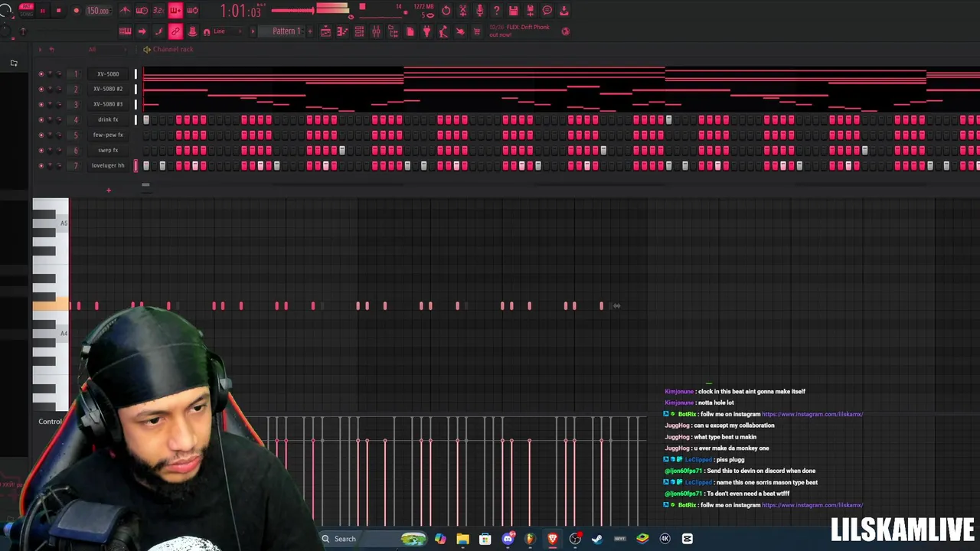Click the globe online icon in news panel
Viewport: 980px width, 551px height.
click(x=565, y=31)
